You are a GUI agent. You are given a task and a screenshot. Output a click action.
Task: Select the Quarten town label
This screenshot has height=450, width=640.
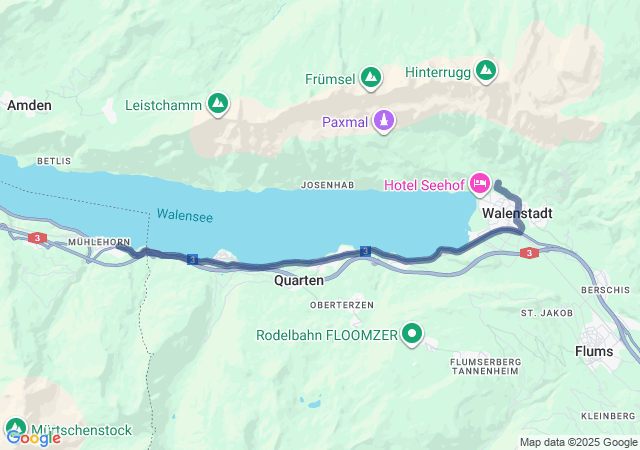pos(299,281)
